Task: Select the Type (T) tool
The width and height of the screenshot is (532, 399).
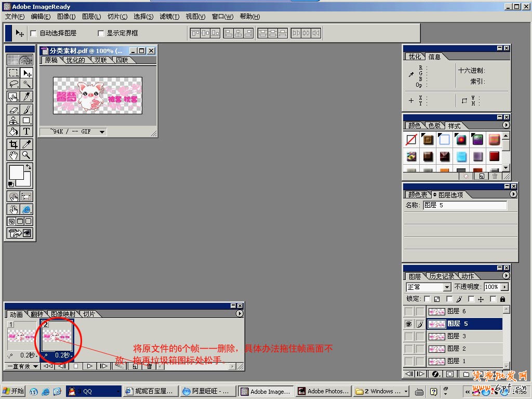Action: click(26, 131)
